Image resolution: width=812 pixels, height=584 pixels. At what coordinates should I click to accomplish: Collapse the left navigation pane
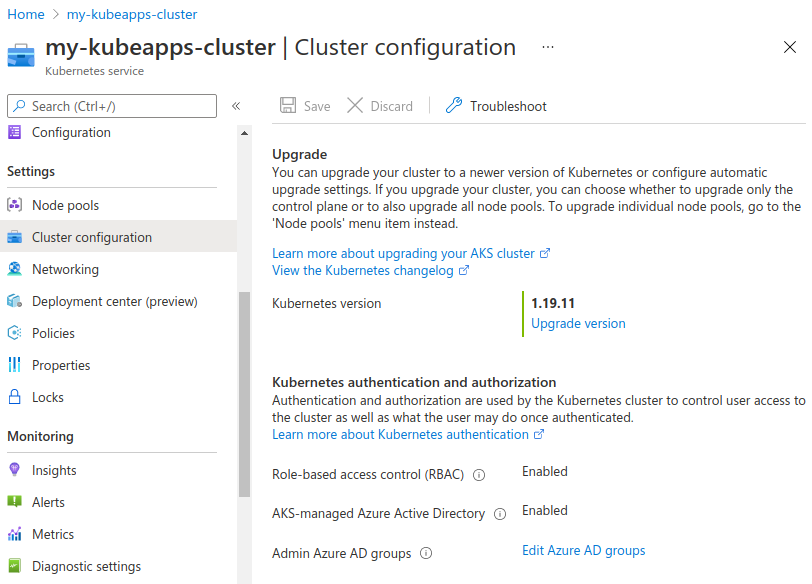(x=236, y=106)
